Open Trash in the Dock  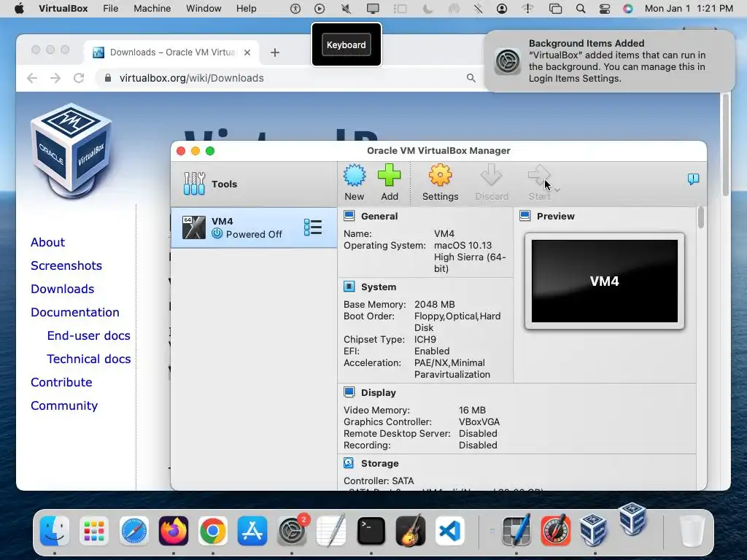pyautogui.click(x=692, y=531)
